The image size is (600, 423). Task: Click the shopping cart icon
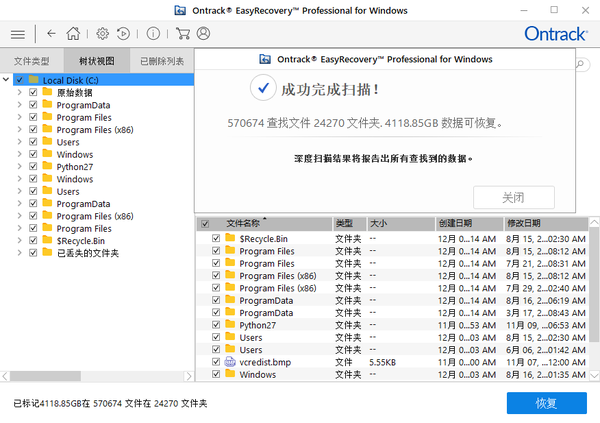[183, 33]
